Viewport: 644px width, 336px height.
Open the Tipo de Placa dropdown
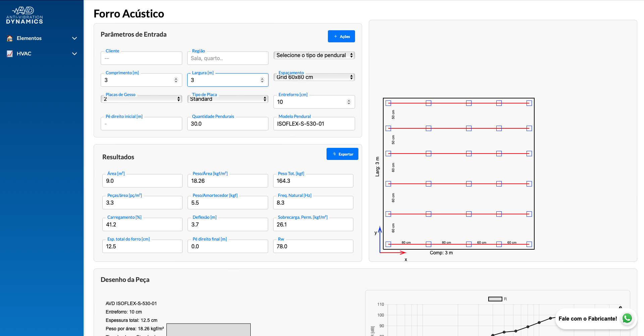228,99
